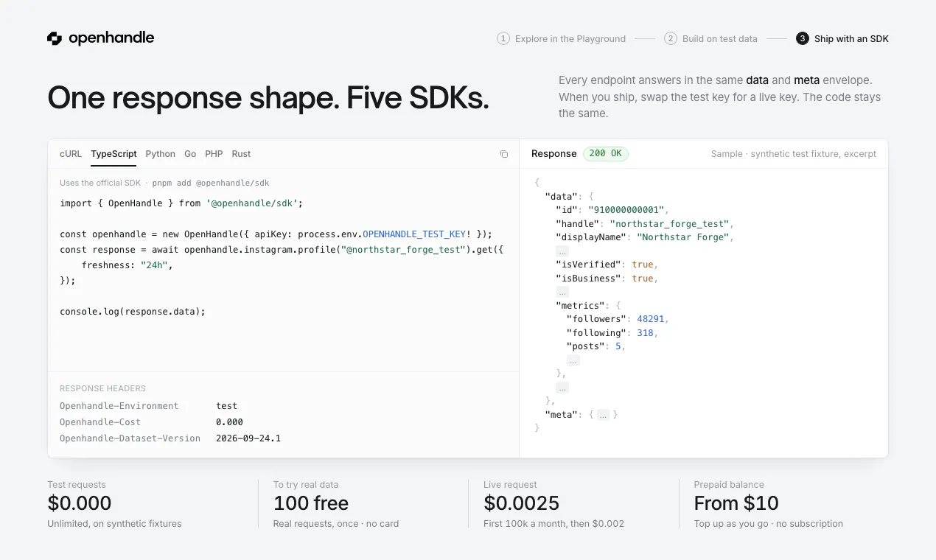Viewport: 936px width, 560px height.
Task: Expand the ellipsis below isBusiness
Action: point(562,293)
